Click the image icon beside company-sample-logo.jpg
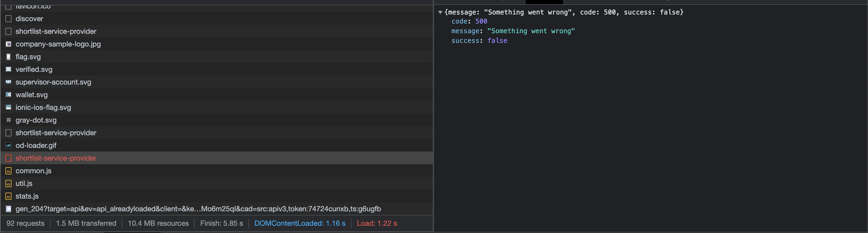868x233 pixels. tap(8, 44)
